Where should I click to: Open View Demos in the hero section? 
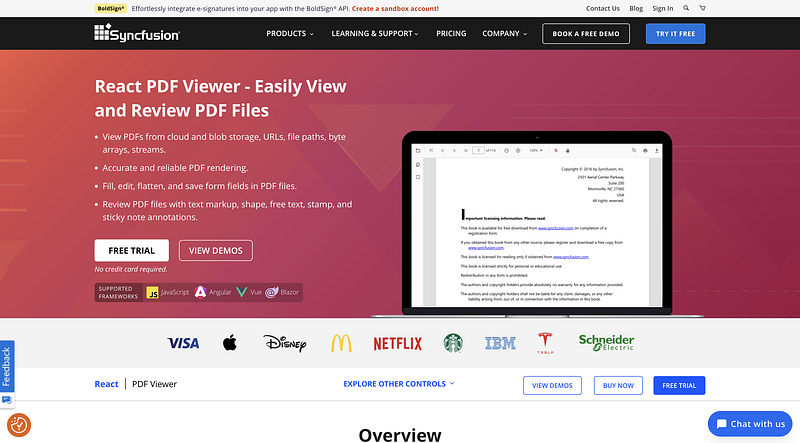tap(216, 251)
